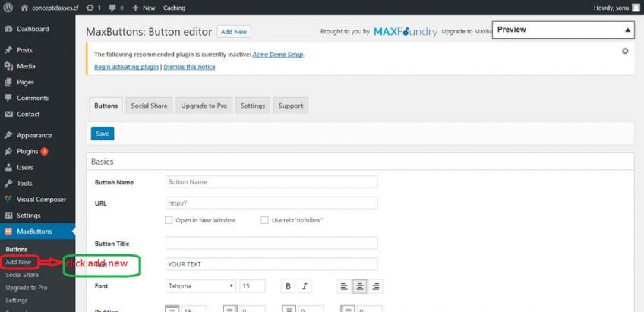Align button text left

pyautogui.click(x=344, y=286)
